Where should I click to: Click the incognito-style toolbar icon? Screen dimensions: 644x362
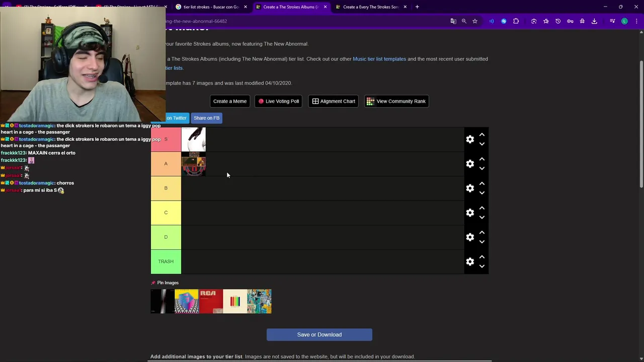(582, 21)
